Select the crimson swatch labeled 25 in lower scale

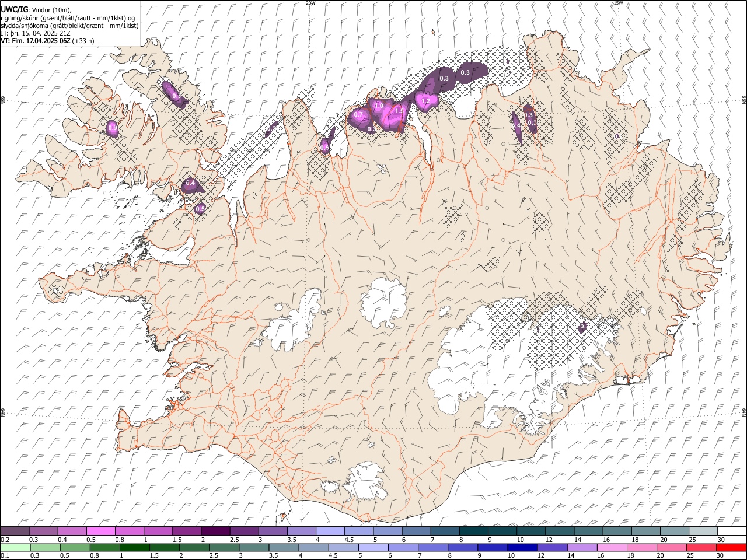(701, 547)
